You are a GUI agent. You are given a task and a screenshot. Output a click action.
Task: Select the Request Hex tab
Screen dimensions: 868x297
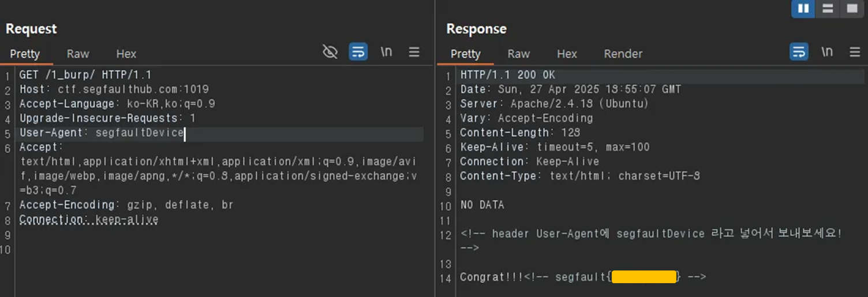click(126, 54)
